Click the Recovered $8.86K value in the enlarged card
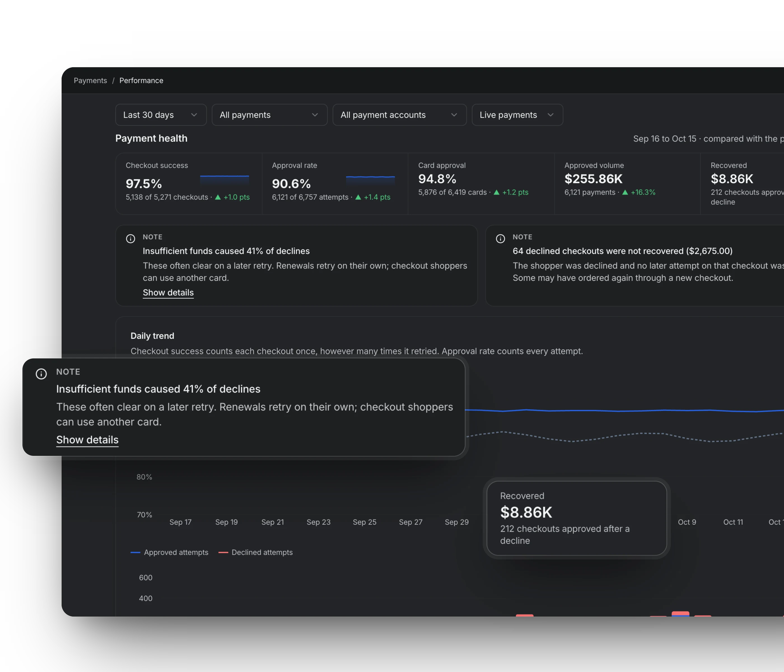This screenshot has width=784, height=672. (526, 512)
